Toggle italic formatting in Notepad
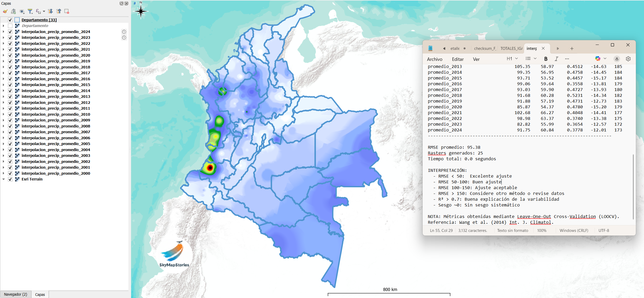The width and height of the screenshot is (644, 298). [556, 59]
